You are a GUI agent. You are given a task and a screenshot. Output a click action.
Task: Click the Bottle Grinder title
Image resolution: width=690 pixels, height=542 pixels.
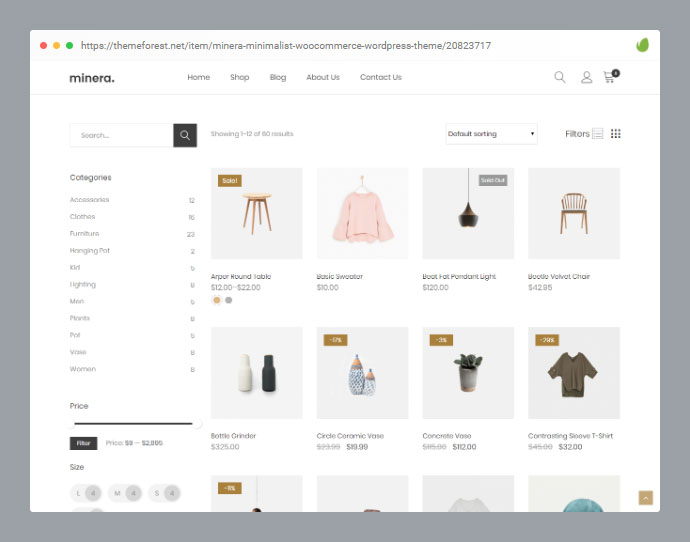pyautogui.click(x=233, y=436)
